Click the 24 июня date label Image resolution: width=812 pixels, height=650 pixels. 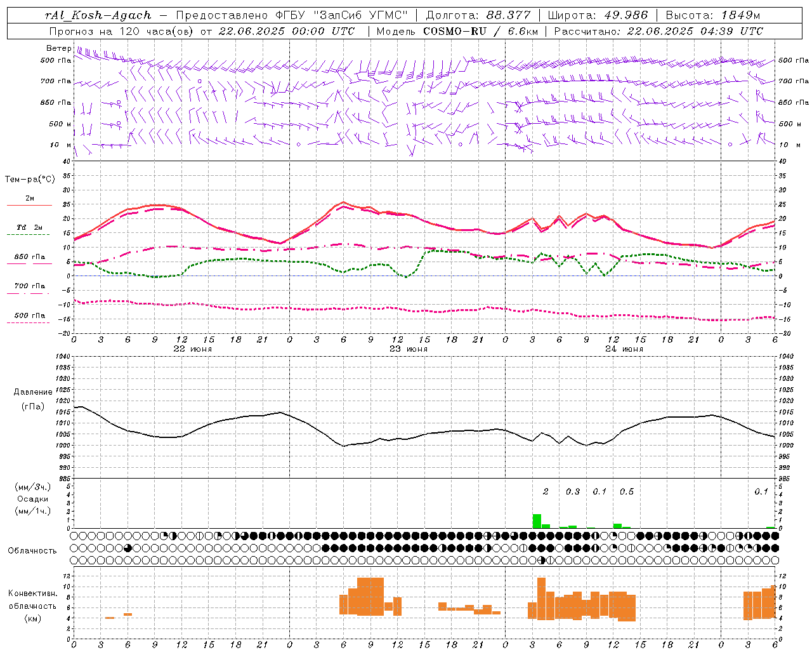[x=624, y=349]
